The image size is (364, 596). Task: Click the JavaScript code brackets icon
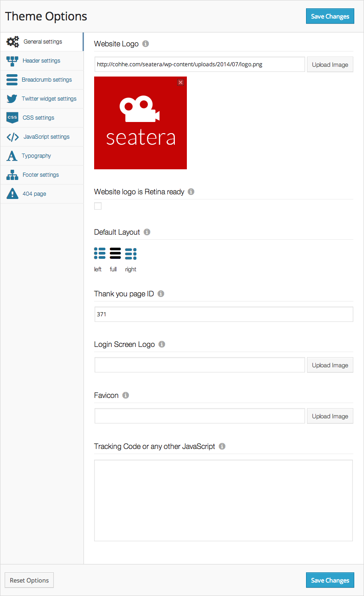click(13, 137)
